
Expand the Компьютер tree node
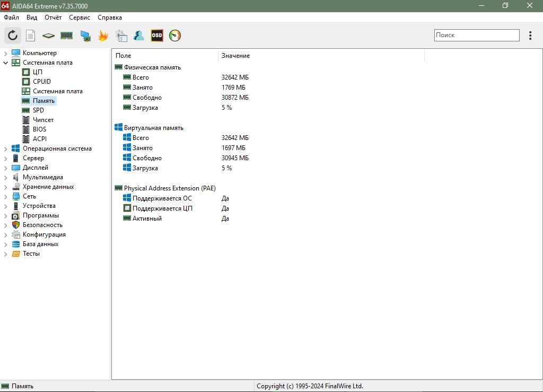click(x=5, y=54)
